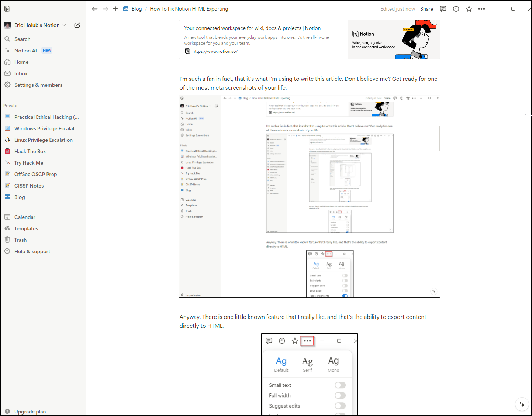Open a new tab with the plus icon
This screenshot has height=416, width=532.
click(115, 9)
